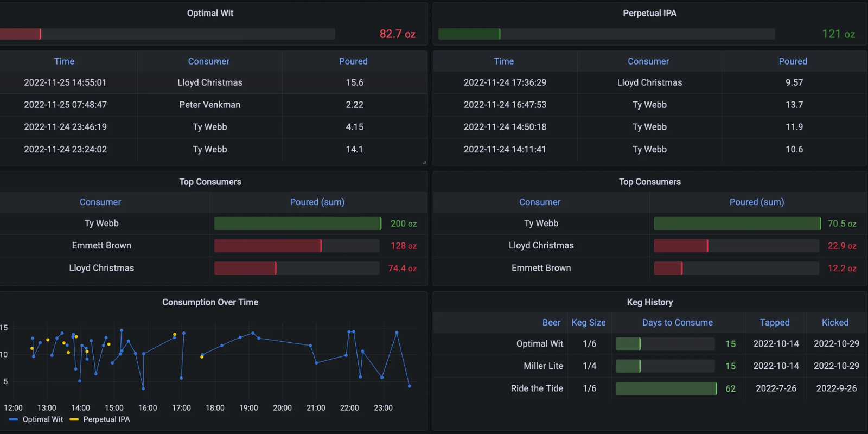Click the 10.6 poured value cell
The height and width of the screenshot is (434, 868).
tap(794, 149)
